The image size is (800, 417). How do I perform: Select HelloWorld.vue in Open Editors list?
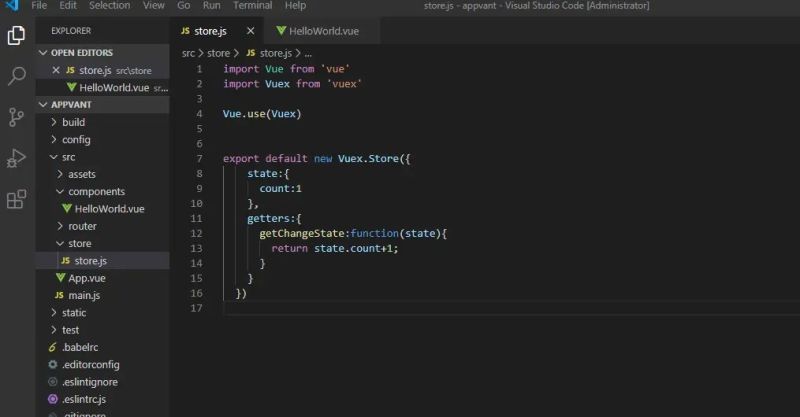point(102,87)
